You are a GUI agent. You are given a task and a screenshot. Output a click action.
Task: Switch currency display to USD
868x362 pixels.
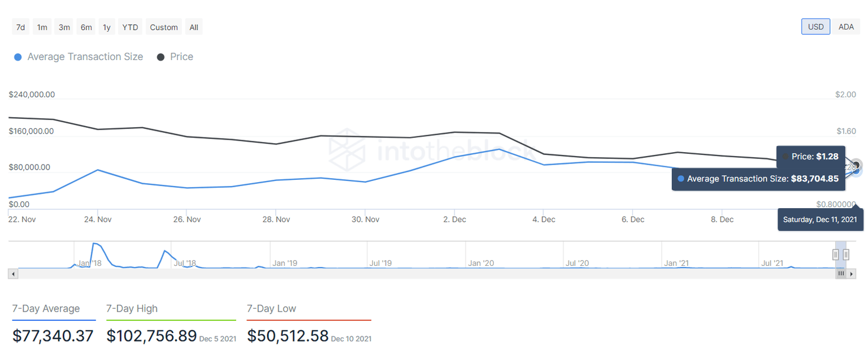[x=815, y=27]
